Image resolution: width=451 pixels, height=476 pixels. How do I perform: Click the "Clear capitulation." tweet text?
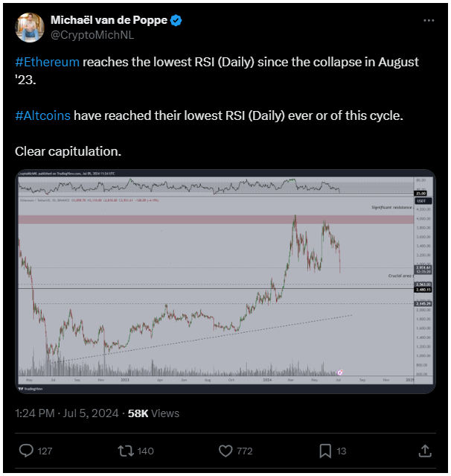[68, 151]
